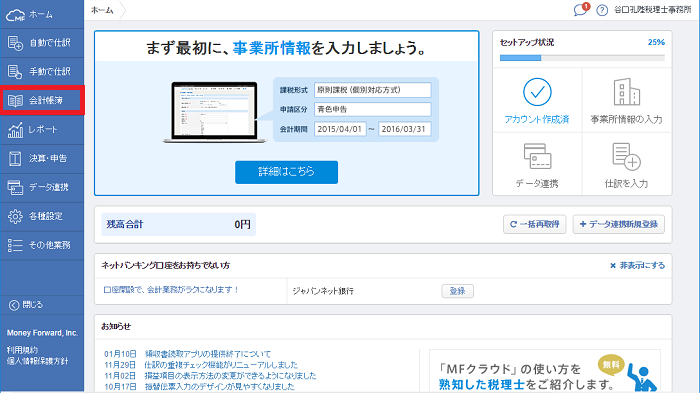Viewport: 700px width, 393px height.
Task: Click the setup progress bar
Action: [582, 58]
